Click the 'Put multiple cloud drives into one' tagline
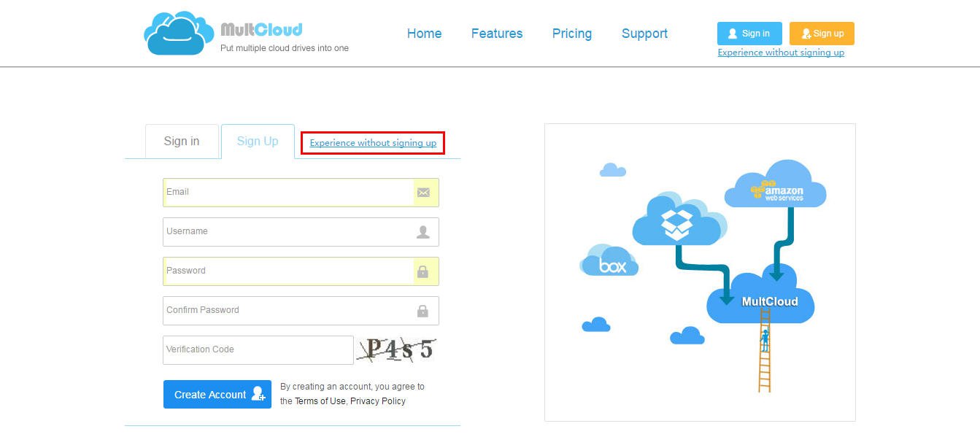 pyautogui.click(x=285, y=48)
